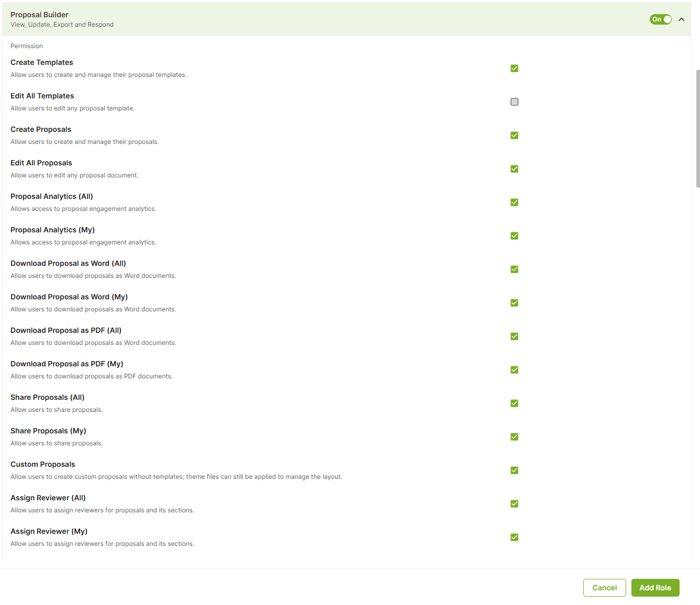Click 'Allow users to edit any proposal template.'
The image size is (700, 605).
tap(73, 108)
